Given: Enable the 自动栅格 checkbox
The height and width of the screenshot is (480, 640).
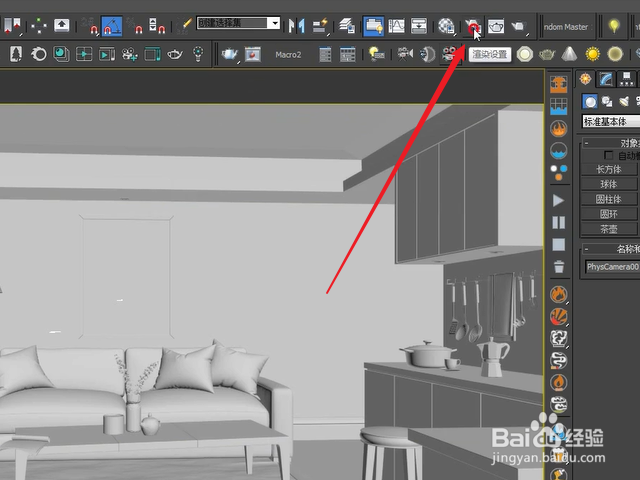Looking at the screenshot, I should (609, 156).
